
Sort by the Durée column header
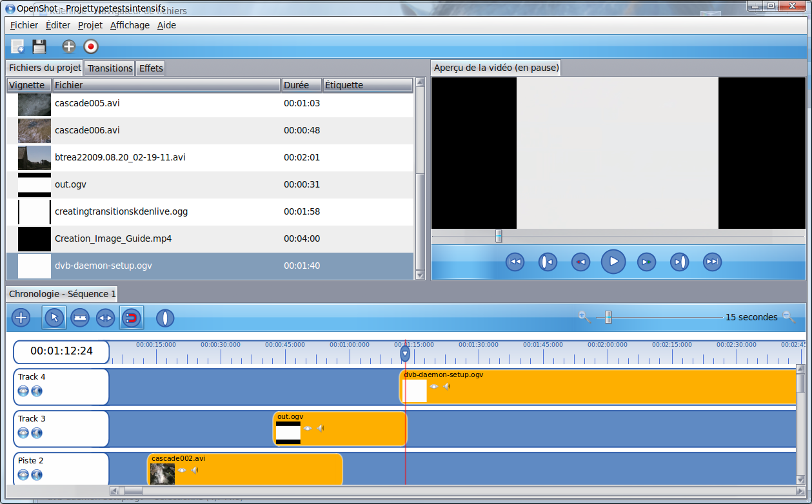pos(302,85)
